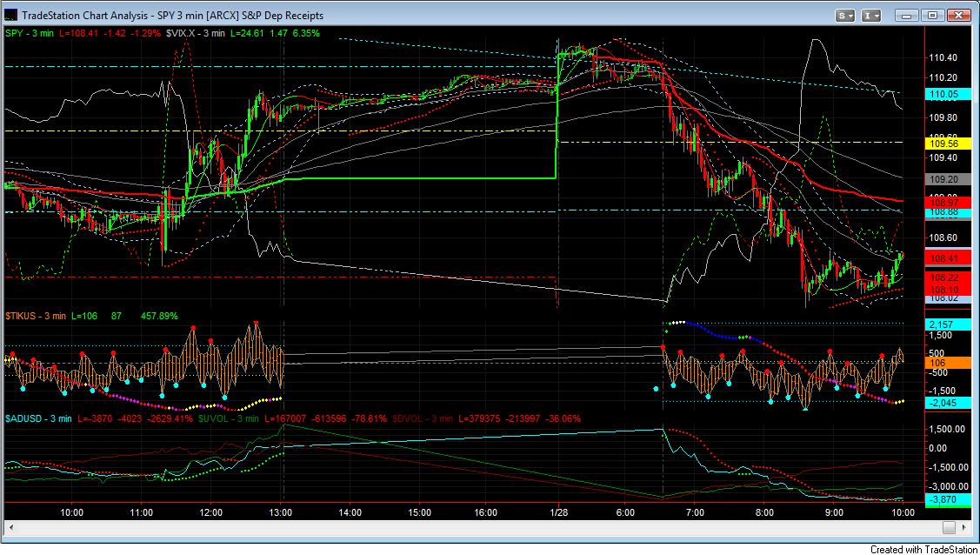980x555 pixels.
Task: Select the '$UVOL - 3 min' legend label
Action: pyautogui.click(x=228, y=418)
